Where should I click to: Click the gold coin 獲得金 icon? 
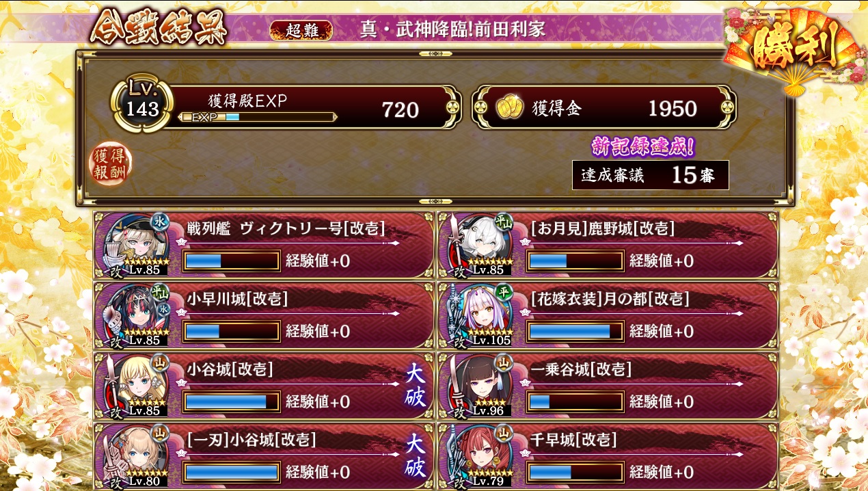[x=509, y=107]
